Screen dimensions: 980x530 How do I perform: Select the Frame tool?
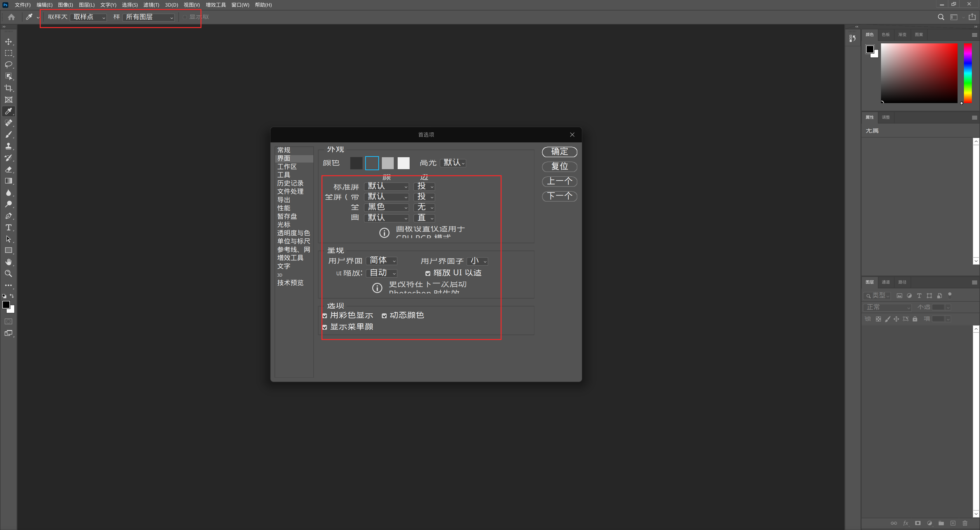coord(8,100)
